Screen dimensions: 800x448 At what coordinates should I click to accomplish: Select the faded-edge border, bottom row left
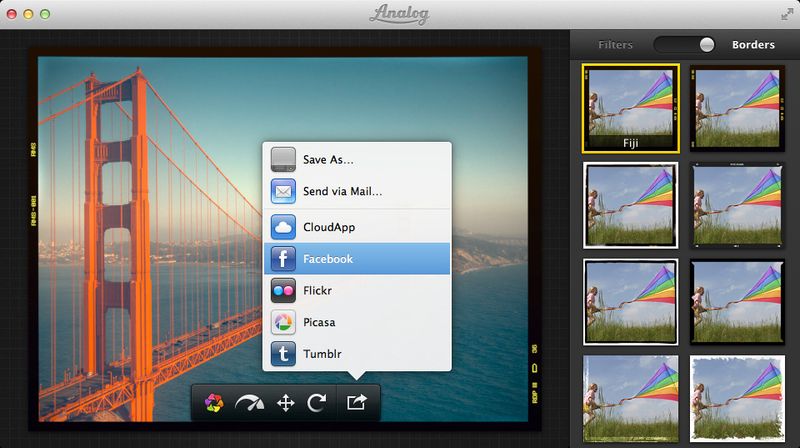pos(631,399)
